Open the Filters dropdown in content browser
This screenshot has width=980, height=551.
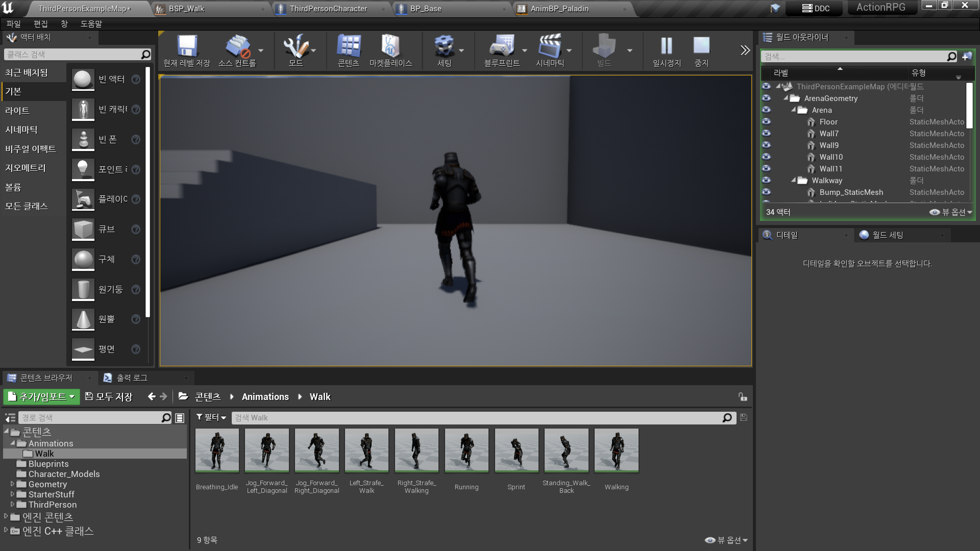pos(211,418)
